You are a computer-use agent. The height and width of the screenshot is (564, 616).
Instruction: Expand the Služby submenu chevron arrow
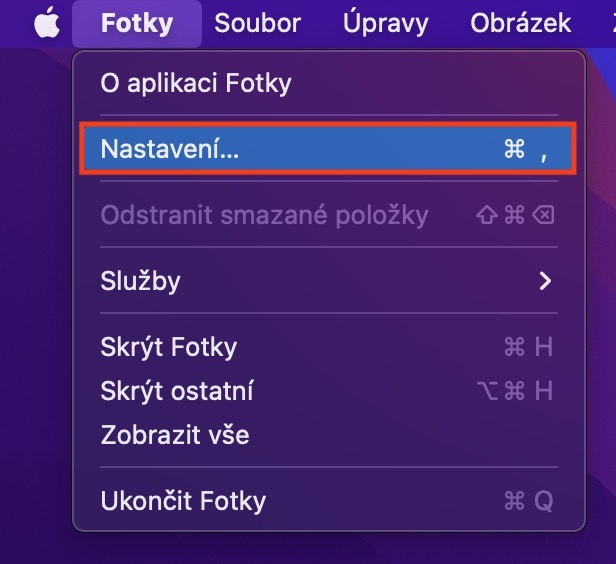[x=545, y=281]
